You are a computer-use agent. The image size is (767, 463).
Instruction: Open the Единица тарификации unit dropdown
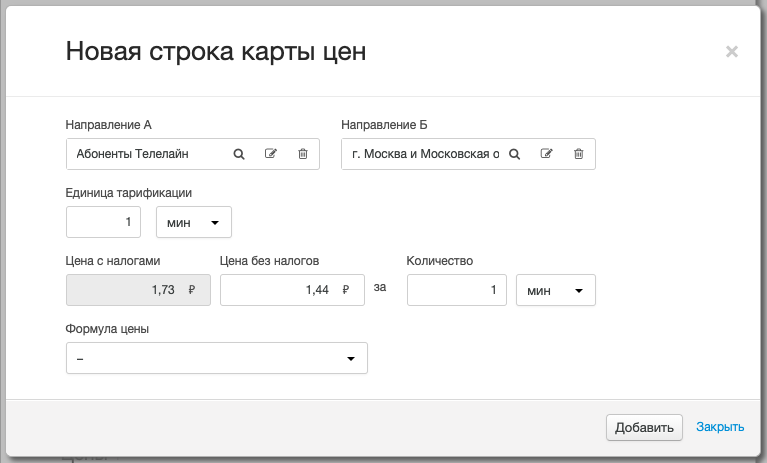pyautogui.click(x=194, y=222)
